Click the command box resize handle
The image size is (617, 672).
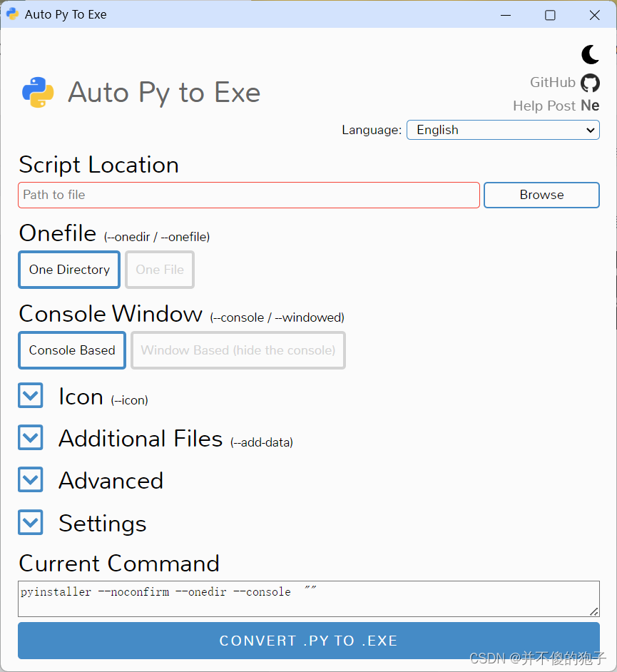click(594, 611)
